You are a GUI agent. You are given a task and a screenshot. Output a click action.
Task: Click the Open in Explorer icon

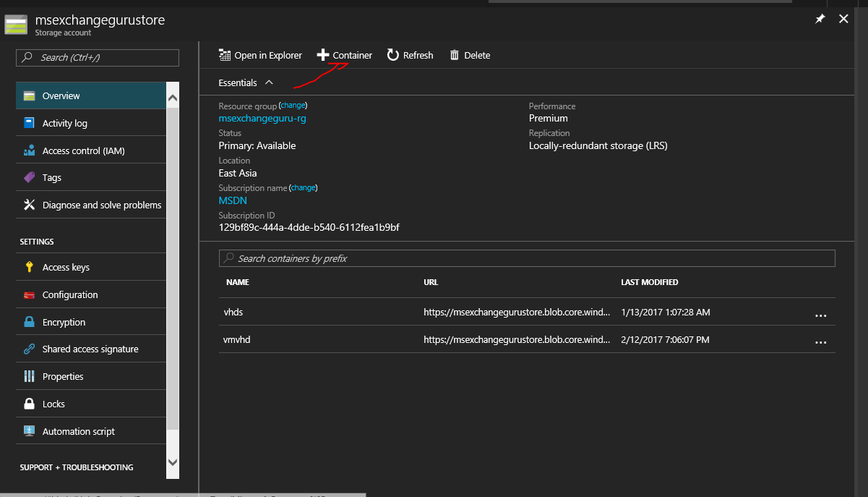pyautogui.click(x=224, y=55)
